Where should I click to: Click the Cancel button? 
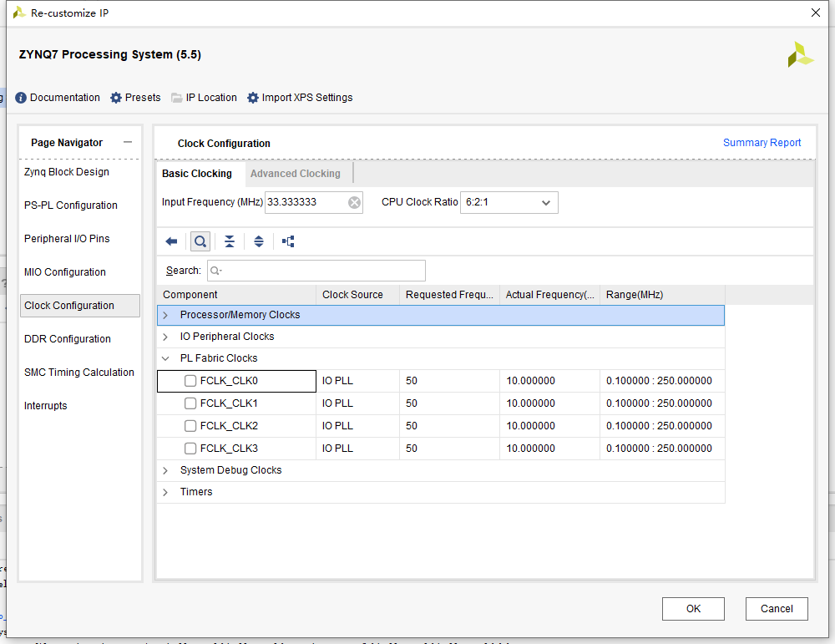(777, 609)
